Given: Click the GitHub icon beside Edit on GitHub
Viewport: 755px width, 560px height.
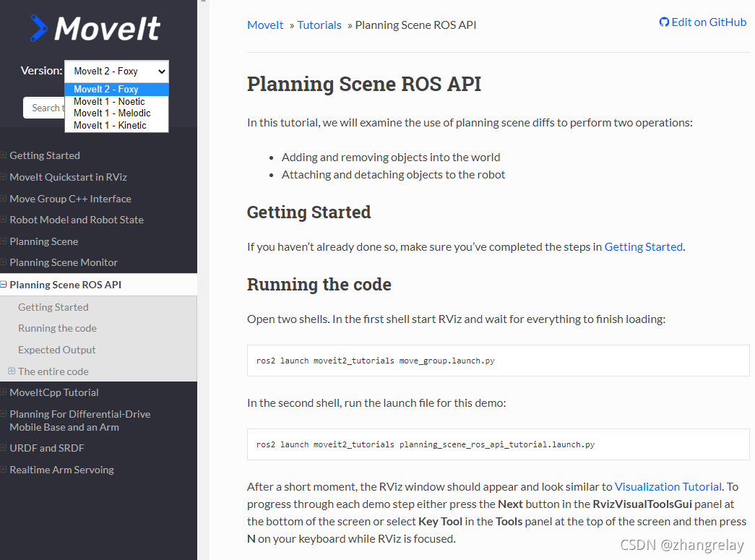Looking at the screenshot, I should (x=664, y=22).
